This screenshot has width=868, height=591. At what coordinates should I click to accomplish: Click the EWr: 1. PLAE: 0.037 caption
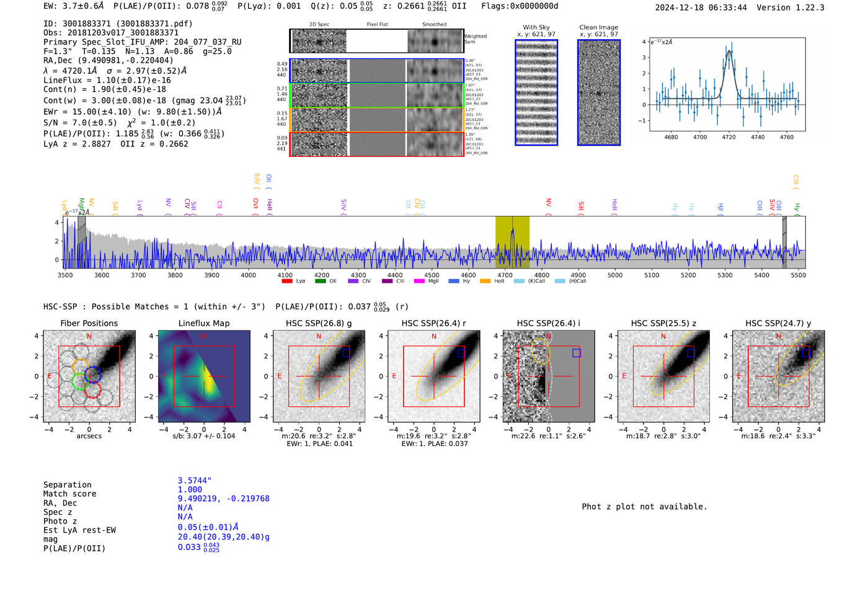434,443
